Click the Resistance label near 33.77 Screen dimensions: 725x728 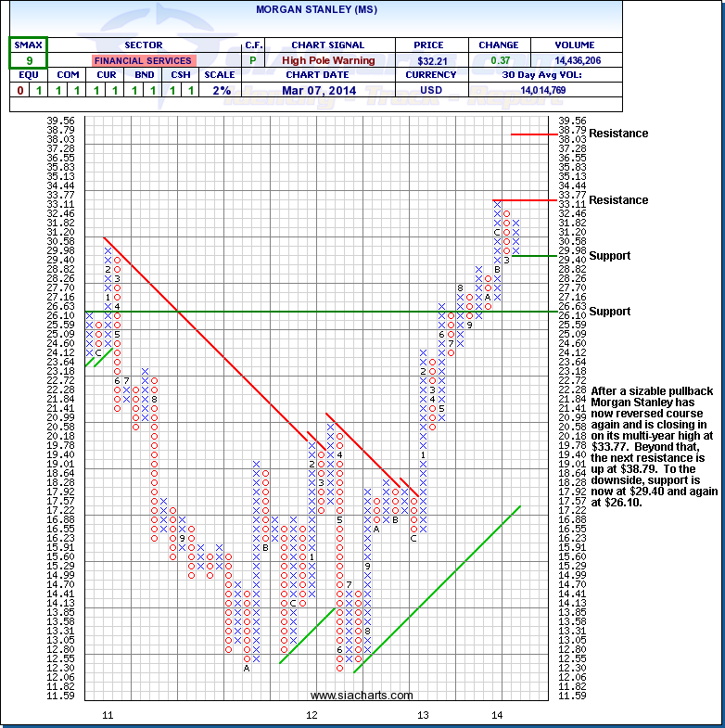coord(618,200)
